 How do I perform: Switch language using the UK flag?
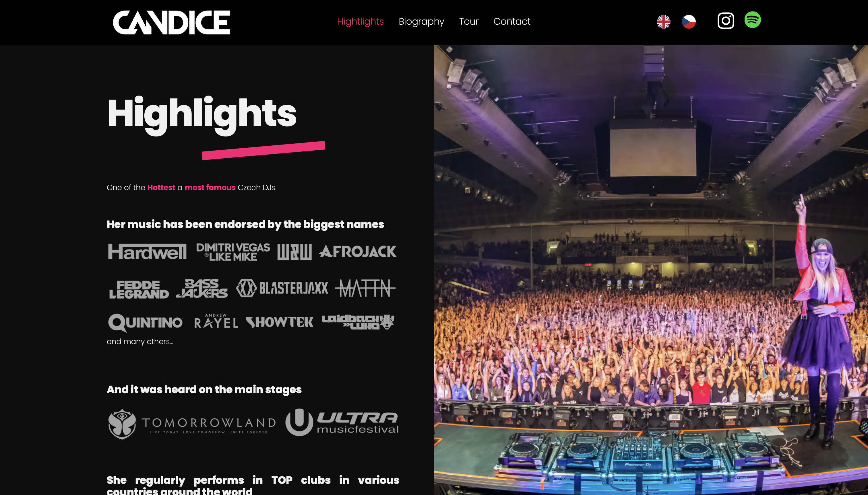coord(663,22)
